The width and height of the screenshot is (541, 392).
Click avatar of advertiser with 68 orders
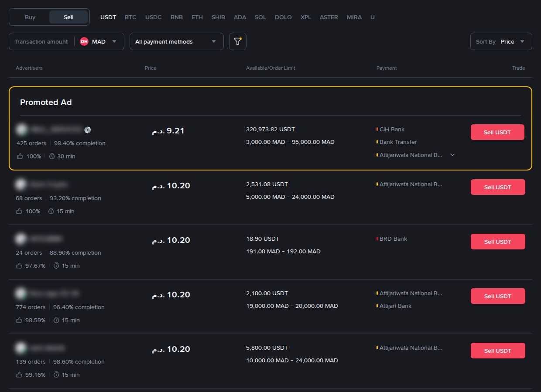(x=20, y=184)
